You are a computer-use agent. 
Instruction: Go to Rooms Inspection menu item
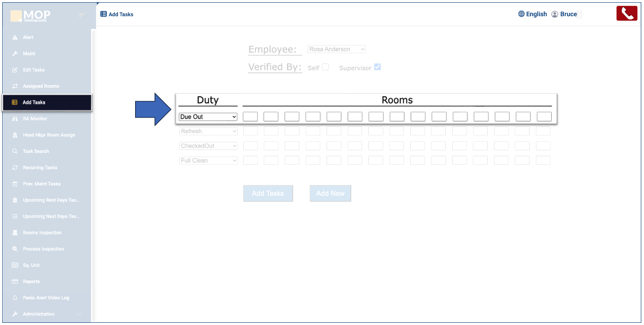(42, 233)
